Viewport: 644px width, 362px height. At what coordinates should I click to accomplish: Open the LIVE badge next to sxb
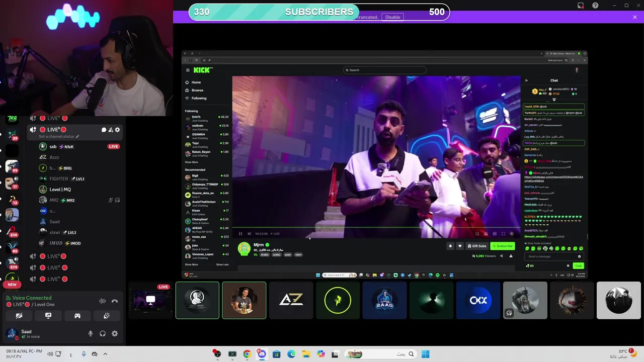click(x=113, y=147)
